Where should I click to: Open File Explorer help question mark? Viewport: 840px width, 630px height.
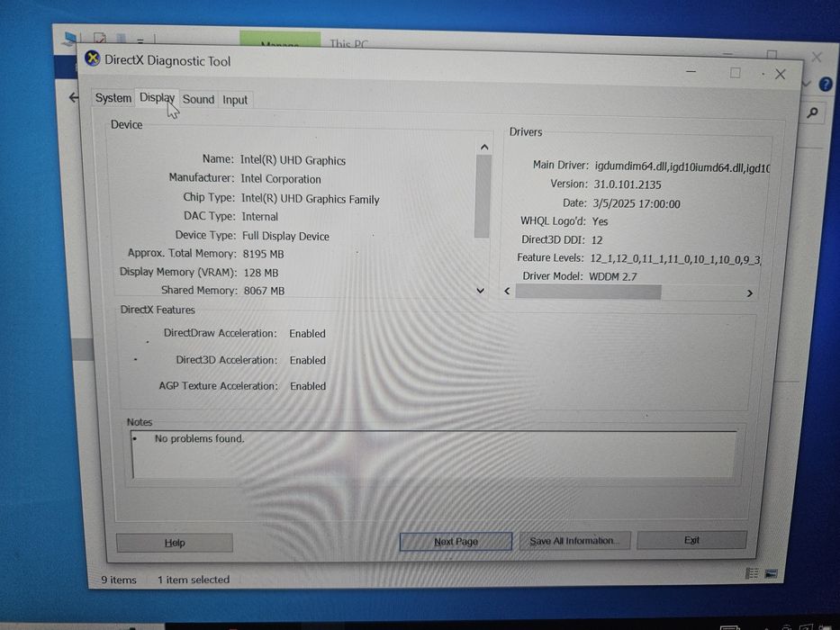pyautogui.click(x=826, y=84)
